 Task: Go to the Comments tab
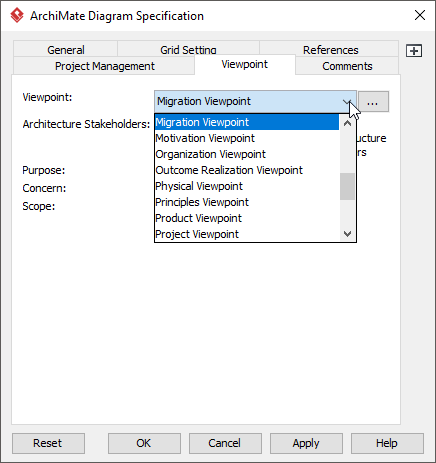[x=347, y=66]
